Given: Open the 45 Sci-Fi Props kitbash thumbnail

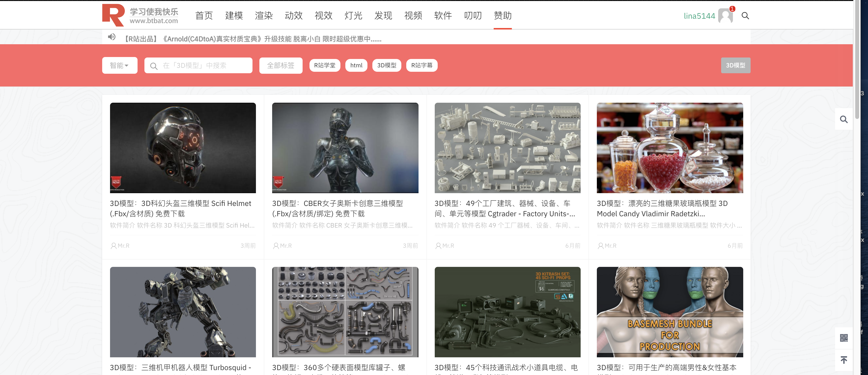Looking at the screenshot, I should pyautogui.click(x=507, y=312).
